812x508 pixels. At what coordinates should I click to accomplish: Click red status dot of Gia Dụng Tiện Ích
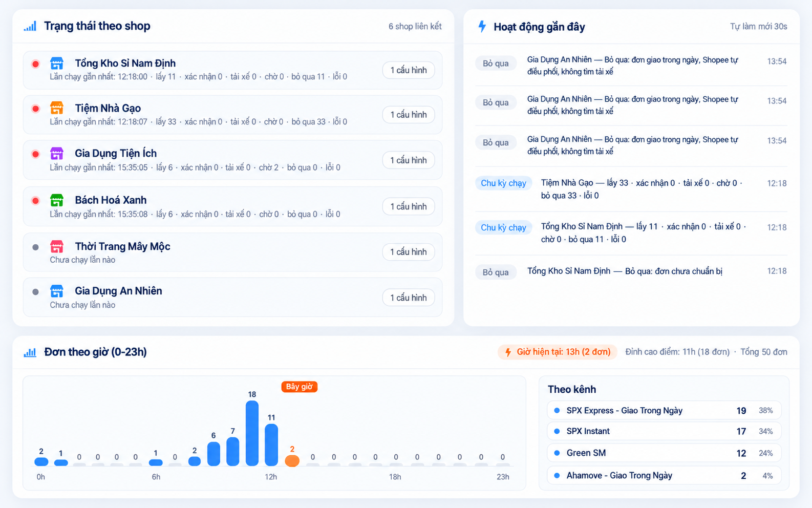(35, 154)
